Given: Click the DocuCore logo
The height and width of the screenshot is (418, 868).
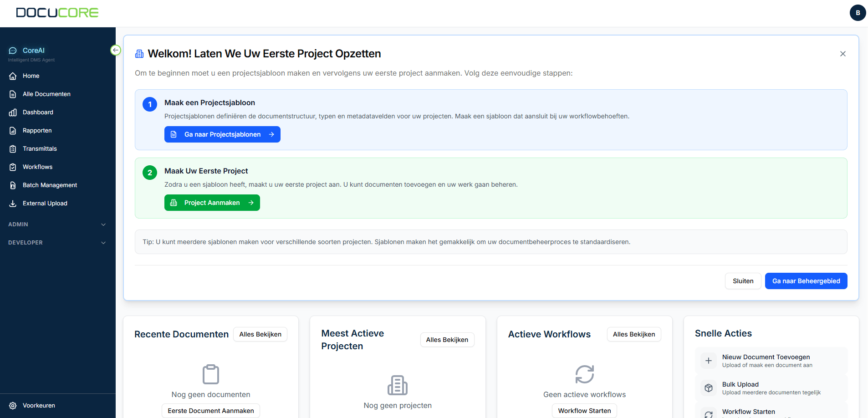Looking at the screenshot, I should [57, 13].
